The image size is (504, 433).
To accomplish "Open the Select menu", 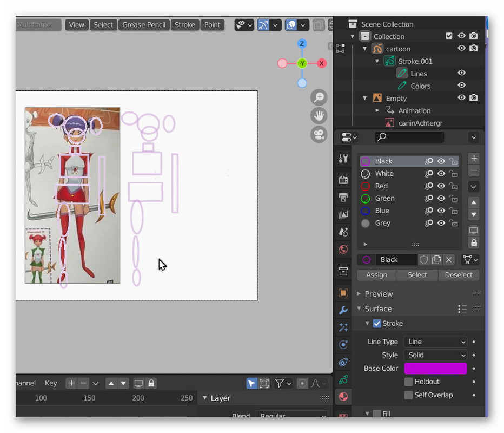I will tap(103, 25).
